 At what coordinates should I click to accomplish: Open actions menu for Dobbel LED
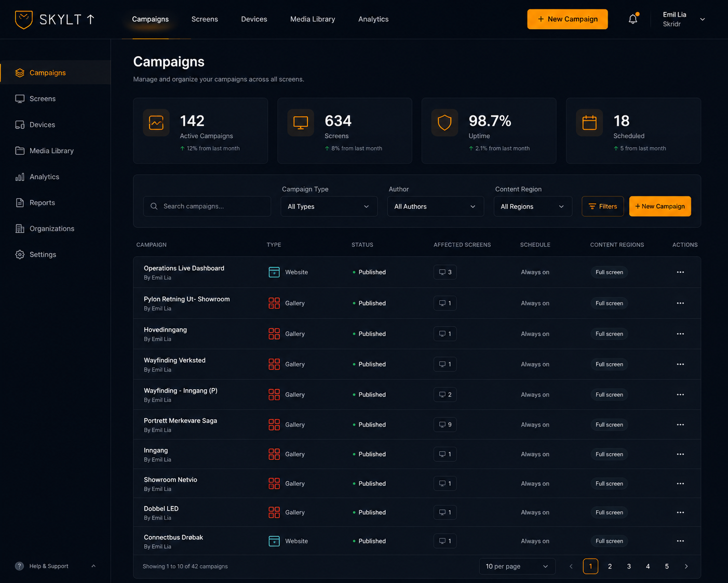tap(680, 512)
